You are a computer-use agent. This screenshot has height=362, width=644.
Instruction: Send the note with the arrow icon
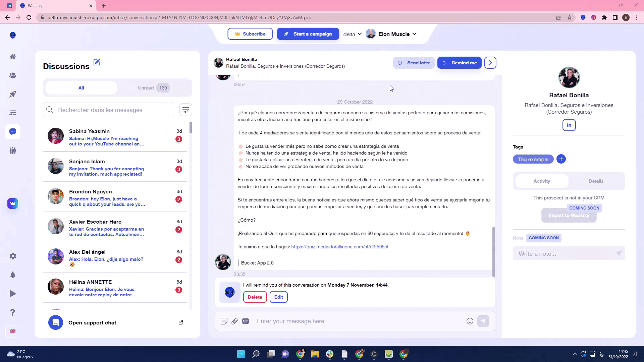619,253
